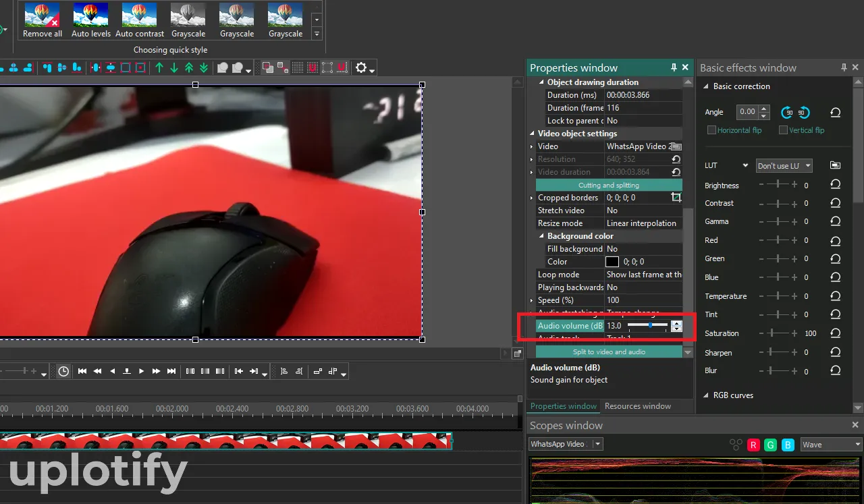
Task: Click the clock icon in playback toolbar
Action: pyautogui.click(x=63, y=371)
